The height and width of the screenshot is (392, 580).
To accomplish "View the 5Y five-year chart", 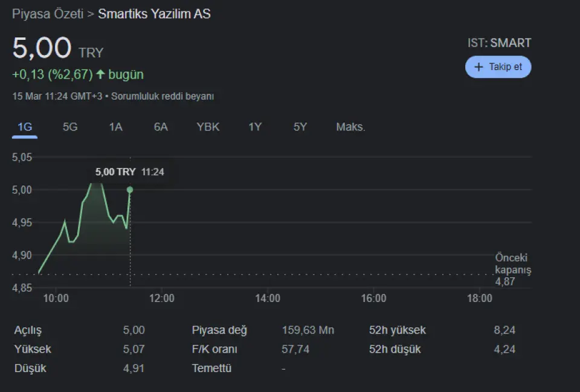I will coord(300,127).
